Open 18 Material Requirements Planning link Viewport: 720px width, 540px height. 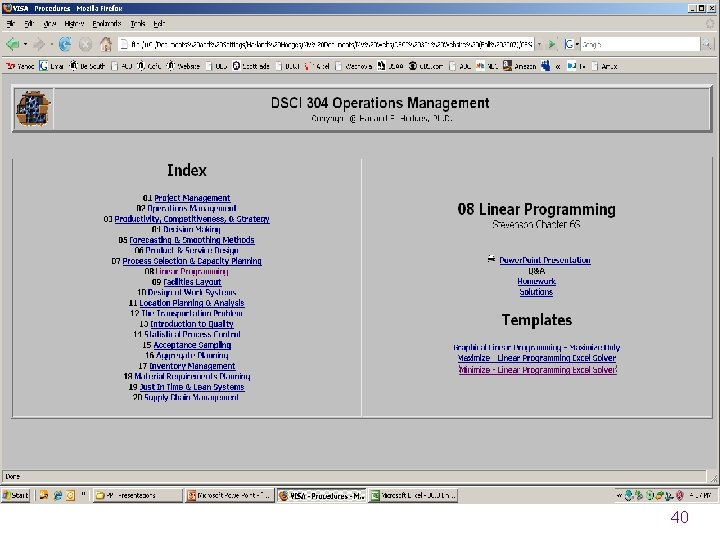point(192,377)
